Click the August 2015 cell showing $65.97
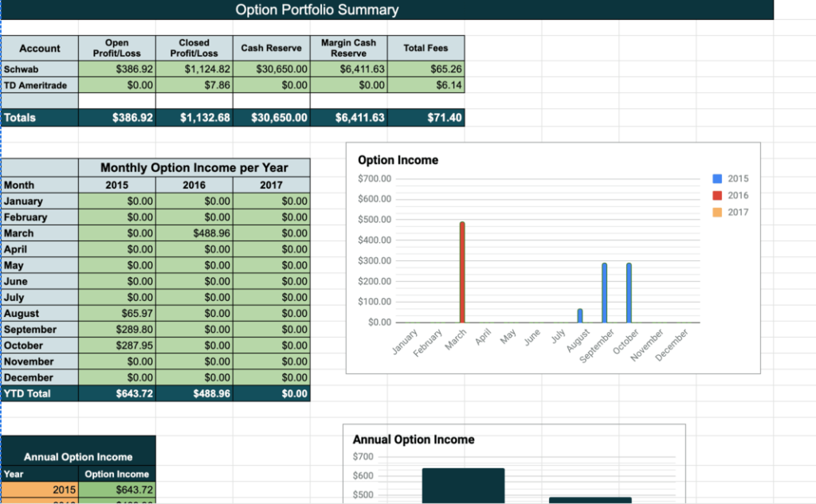The width and height of the screenshot is (816, 504). click(117, 314)
